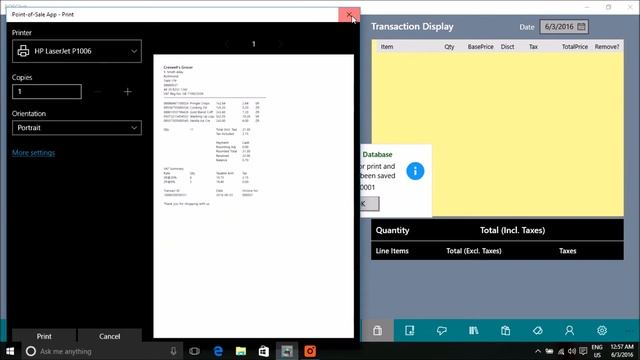Screen dimensions: 640x360
Task: Select the package box icon in bottom bar
Action: pyautogui.click(x=505, y=331)
